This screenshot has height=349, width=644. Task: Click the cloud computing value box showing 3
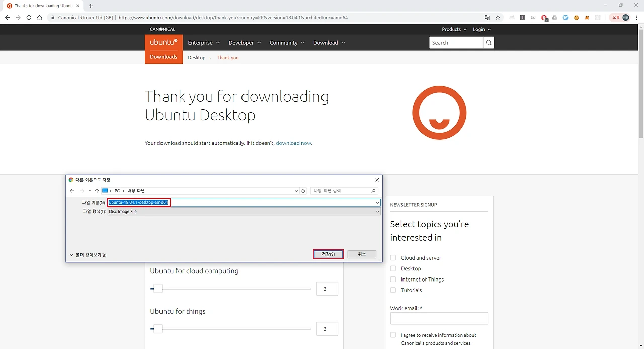click(x=327, y=289)
